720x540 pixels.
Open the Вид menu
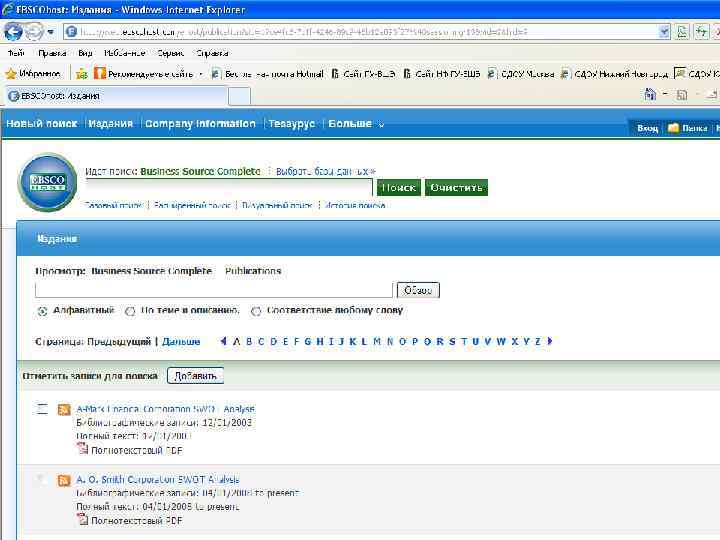[x=85, y=53]
